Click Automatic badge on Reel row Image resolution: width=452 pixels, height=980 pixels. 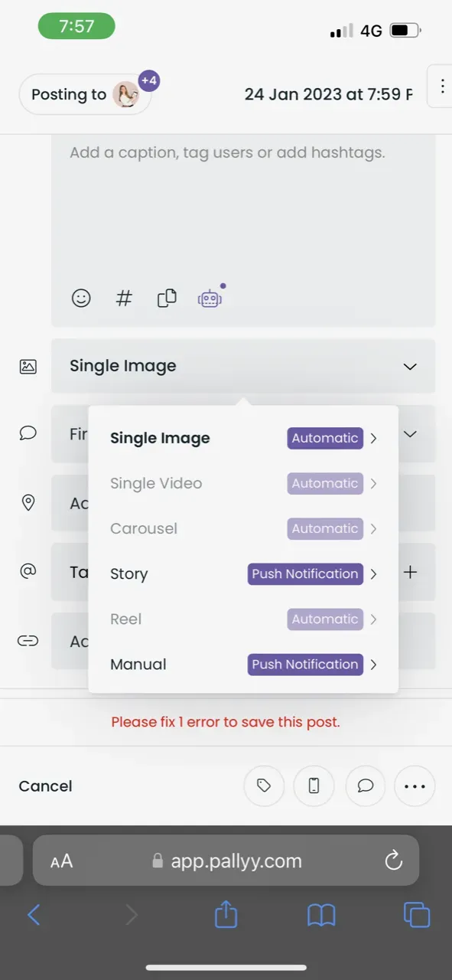click(x=325, y=619)
